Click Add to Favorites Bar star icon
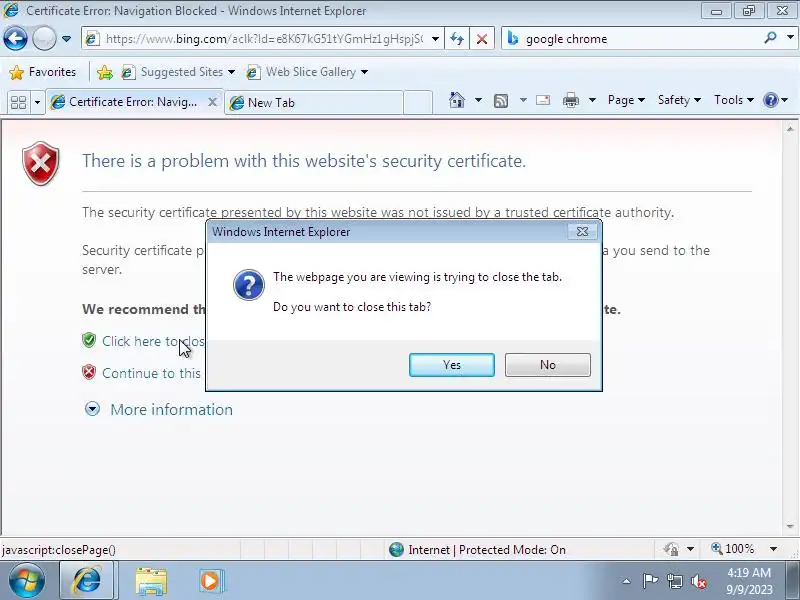 point(105,72)
